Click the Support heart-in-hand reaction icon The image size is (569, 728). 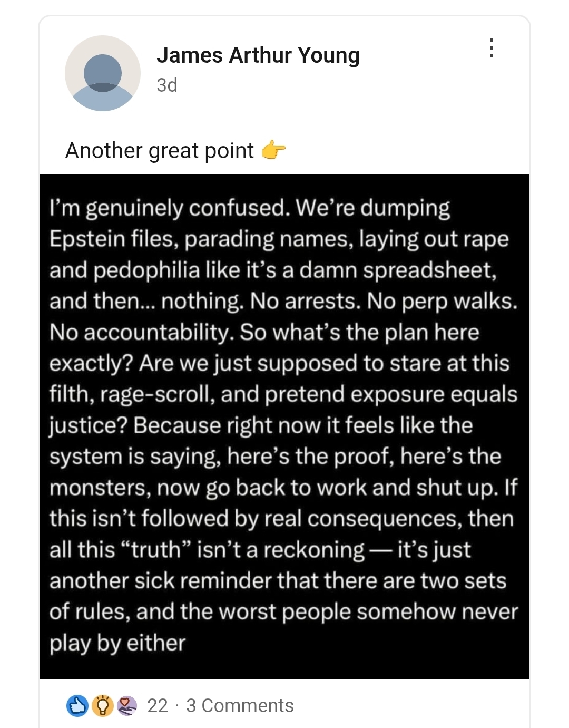tap(126, 705)
